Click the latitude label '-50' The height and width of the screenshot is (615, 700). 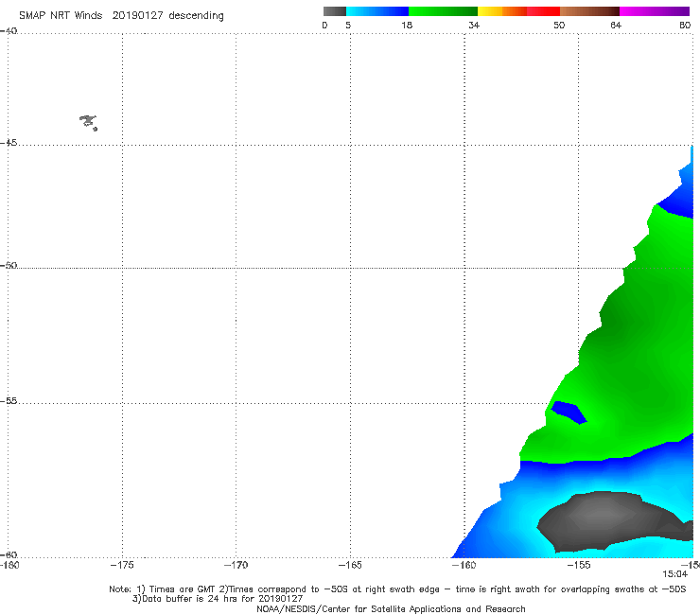coord(9,266)
